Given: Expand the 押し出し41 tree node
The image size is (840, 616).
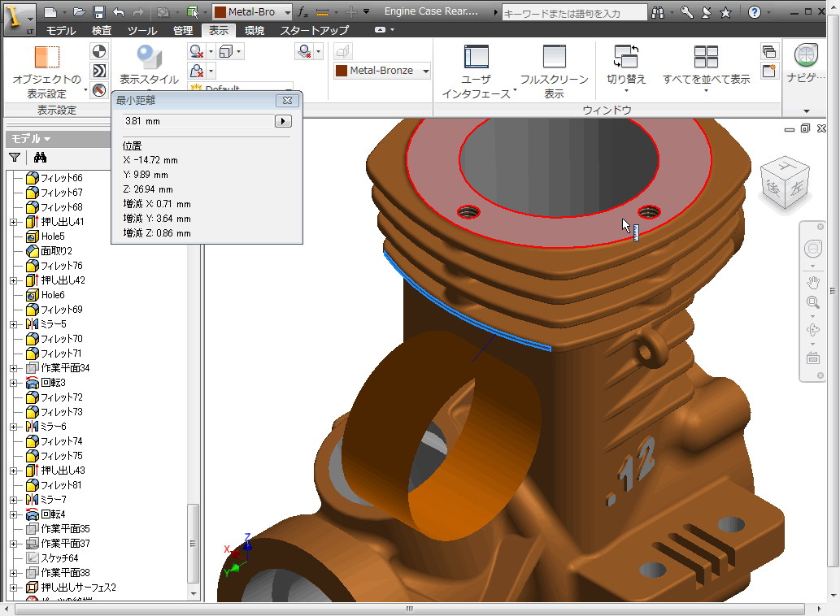Looking at the screenshot, I should 13,222.
